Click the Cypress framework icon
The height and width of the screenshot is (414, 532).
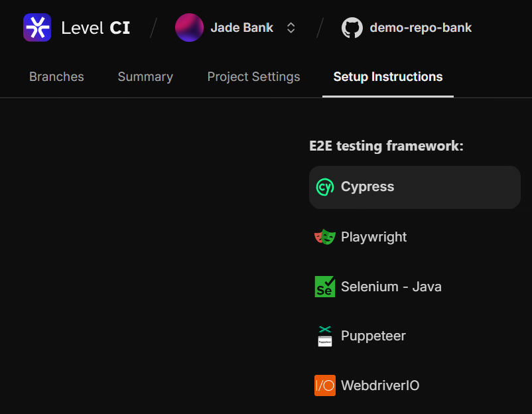click(x=325, y=187)
